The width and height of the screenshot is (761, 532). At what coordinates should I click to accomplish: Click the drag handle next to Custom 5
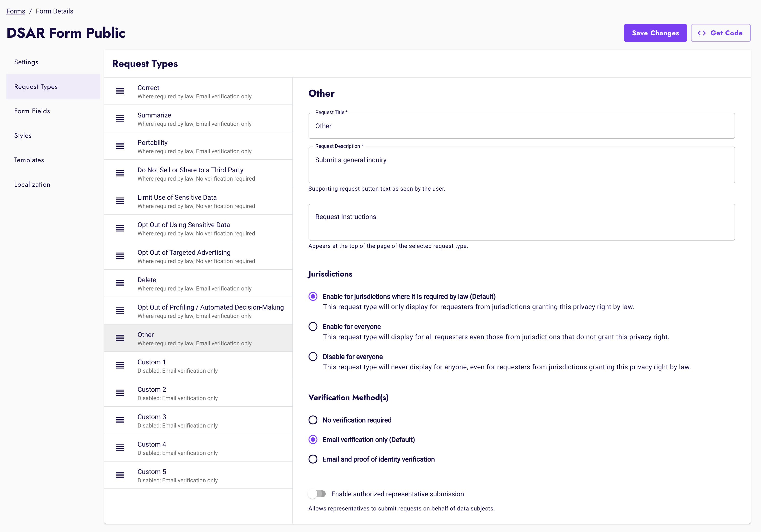120,475
